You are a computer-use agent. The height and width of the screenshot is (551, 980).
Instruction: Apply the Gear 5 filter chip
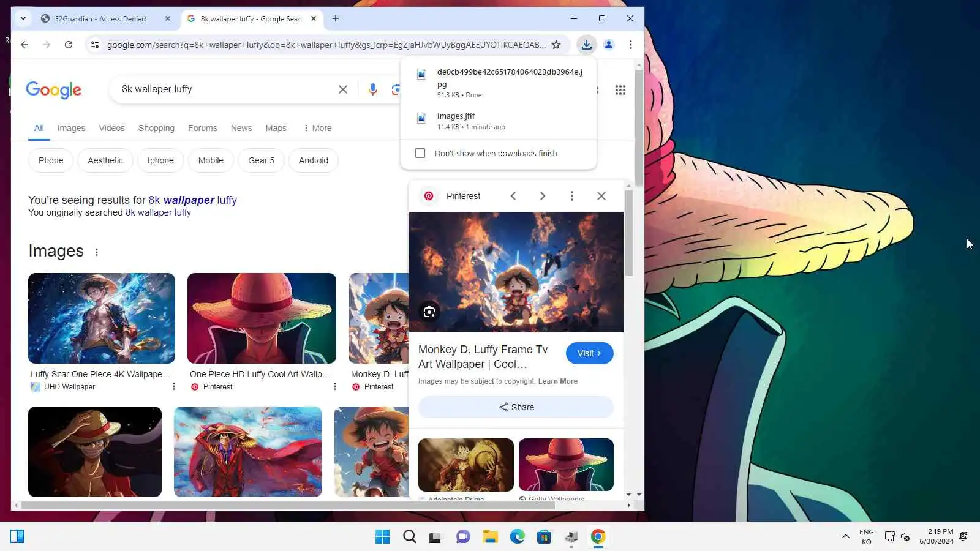(261, 160)
